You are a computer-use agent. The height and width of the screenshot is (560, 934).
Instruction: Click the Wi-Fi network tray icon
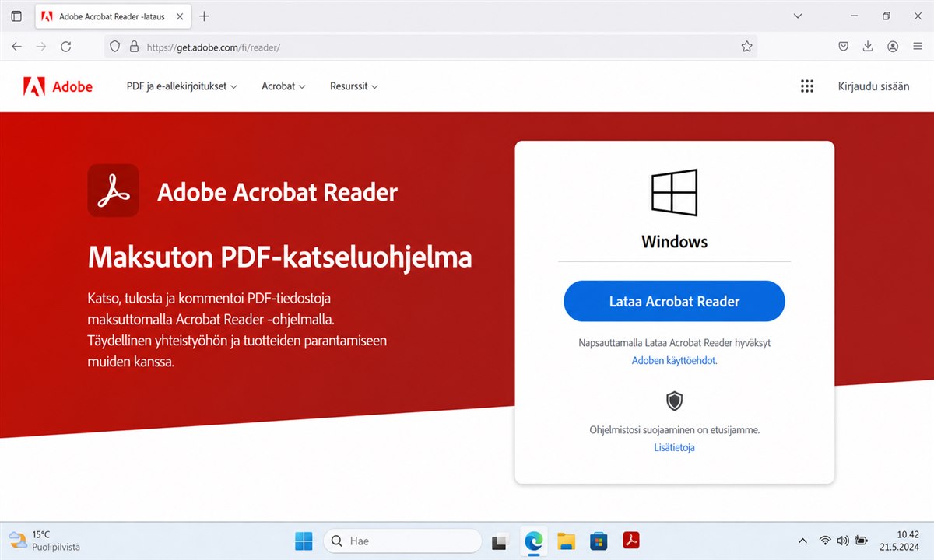click(x=825, y=541)
